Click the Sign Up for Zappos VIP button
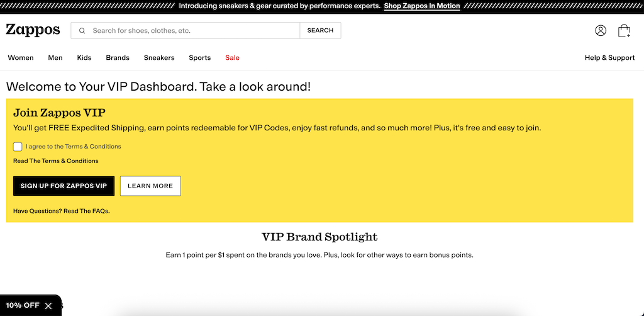Viewport: 644px width, 316px height. [x=64, y=186]
